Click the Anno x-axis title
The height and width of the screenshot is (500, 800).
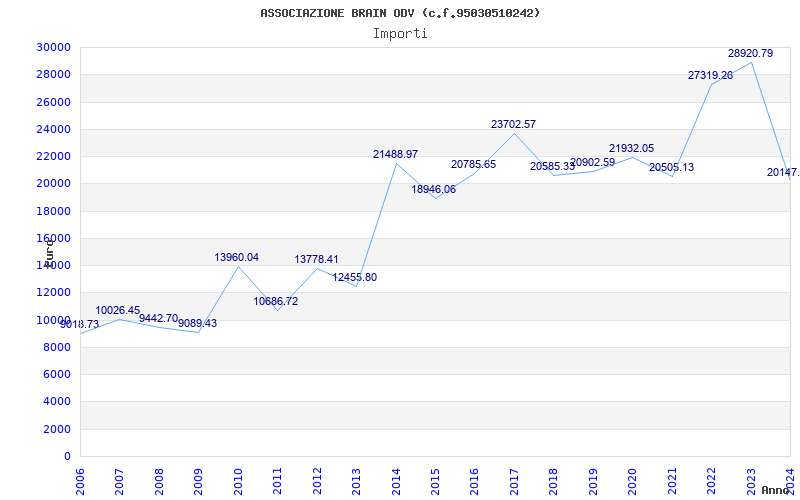(776, 490)
